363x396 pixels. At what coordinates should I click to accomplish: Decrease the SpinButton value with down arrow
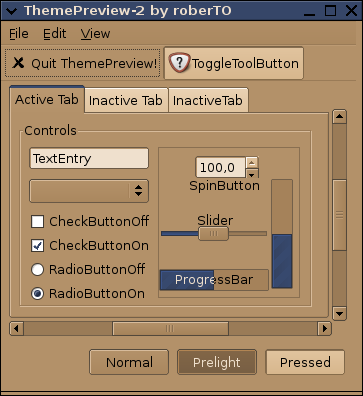(252, 174)
